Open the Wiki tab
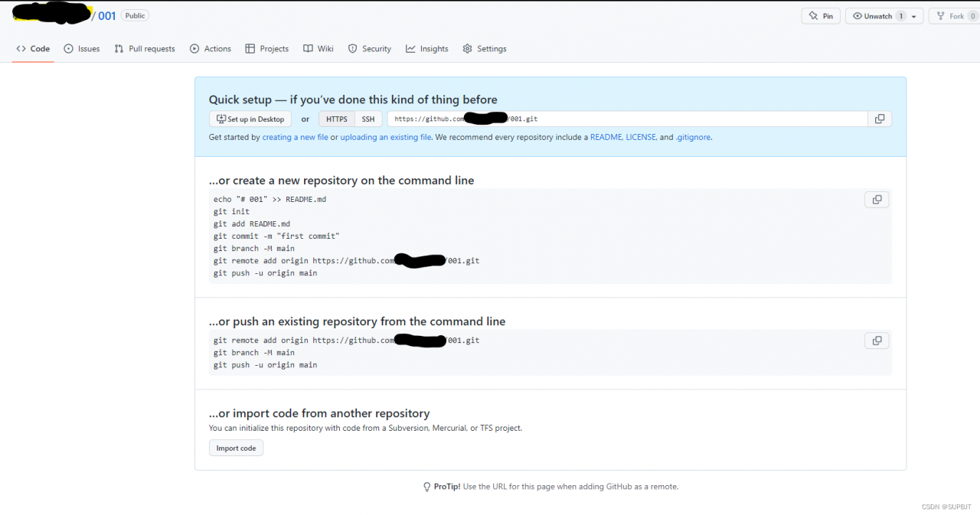Screen dimensions: 980x515 [x=318, y=48]
